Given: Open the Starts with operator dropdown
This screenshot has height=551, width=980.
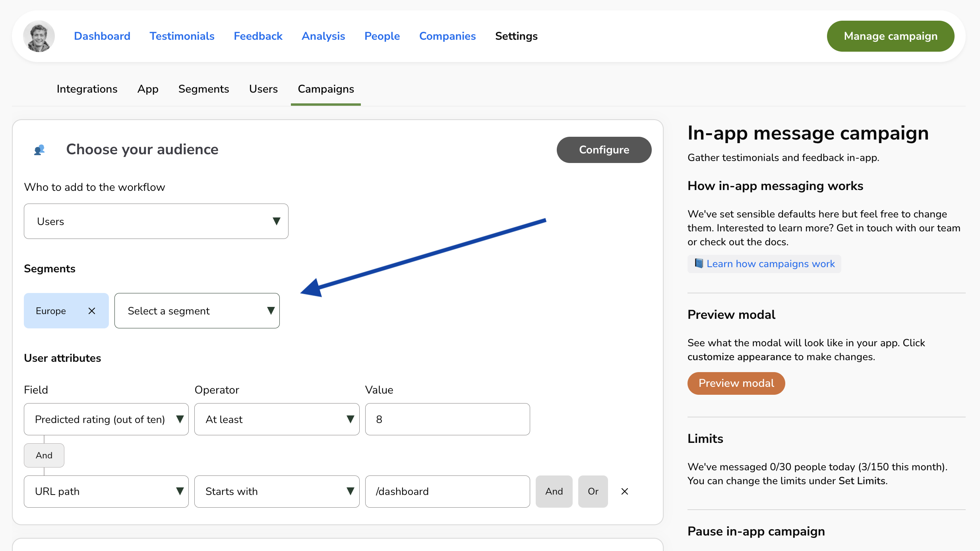Looking at the screenshot, I should click(277, 491).
